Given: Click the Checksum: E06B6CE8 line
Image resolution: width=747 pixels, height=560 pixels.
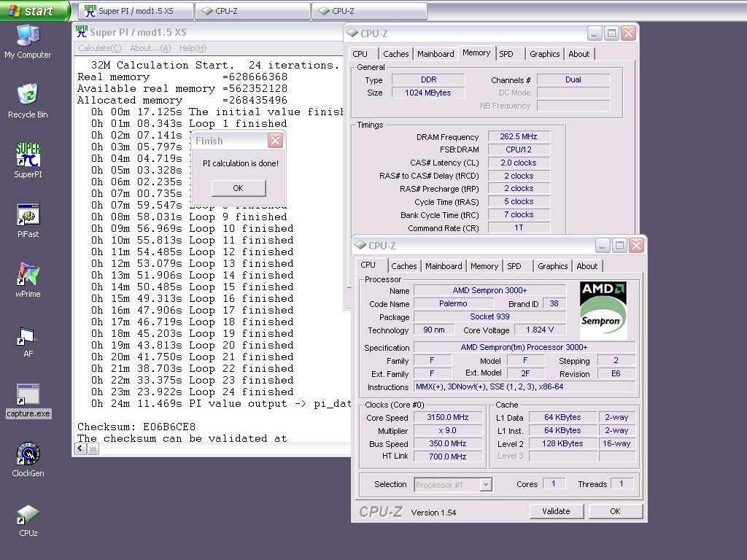Looking at the screenshot, I should [x=136, y=426].
